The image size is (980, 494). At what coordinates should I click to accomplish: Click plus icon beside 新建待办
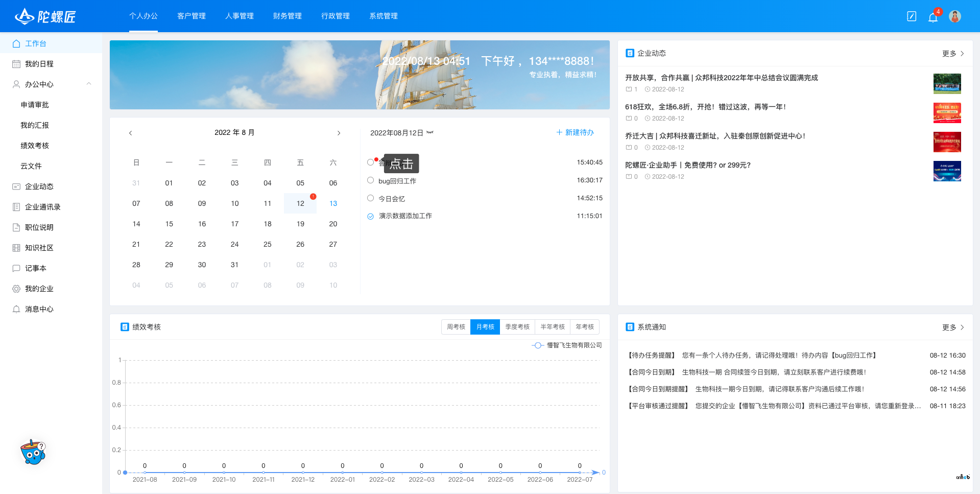coord(559,132)
